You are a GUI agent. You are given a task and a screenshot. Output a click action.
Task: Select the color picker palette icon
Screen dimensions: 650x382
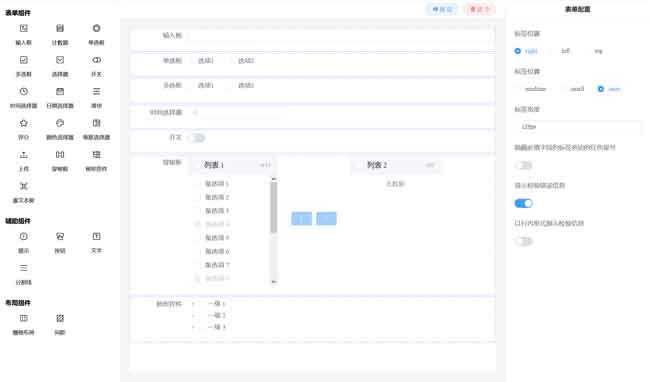coord(60,123)
